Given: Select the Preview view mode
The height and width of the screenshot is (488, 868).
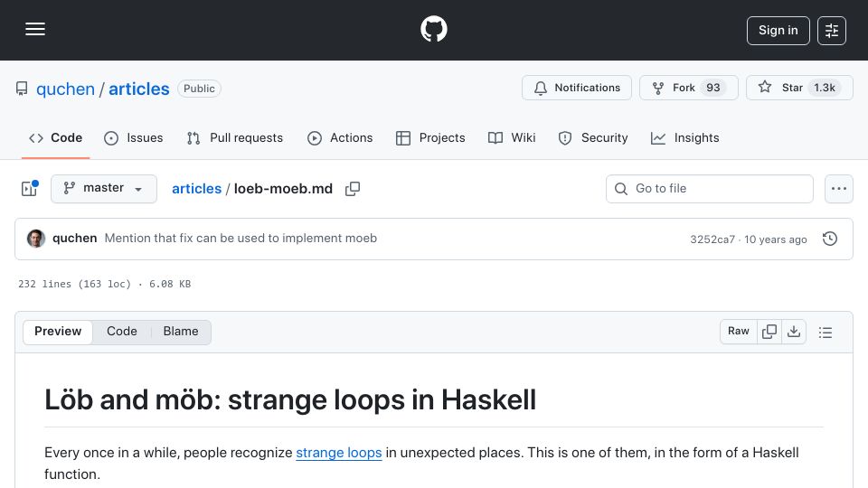Looking at the screenshot, I should 58,332.
